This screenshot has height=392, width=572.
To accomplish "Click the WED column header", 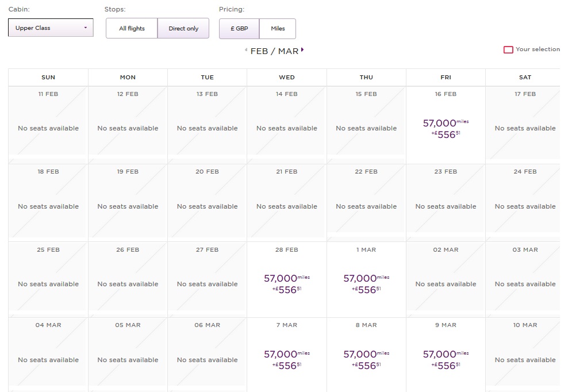I will pyautogui.click(x=286, y=77).
